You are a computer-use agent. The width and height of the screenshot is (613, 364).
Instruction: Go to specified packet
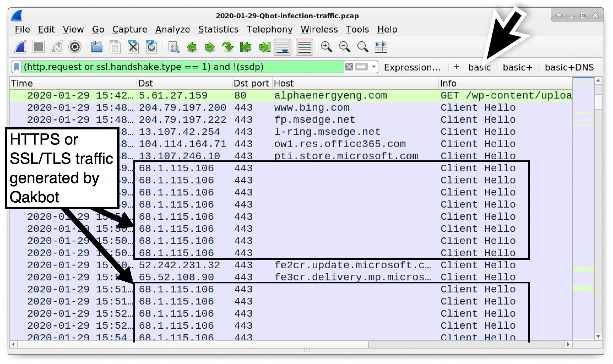(x=228, y=47)
